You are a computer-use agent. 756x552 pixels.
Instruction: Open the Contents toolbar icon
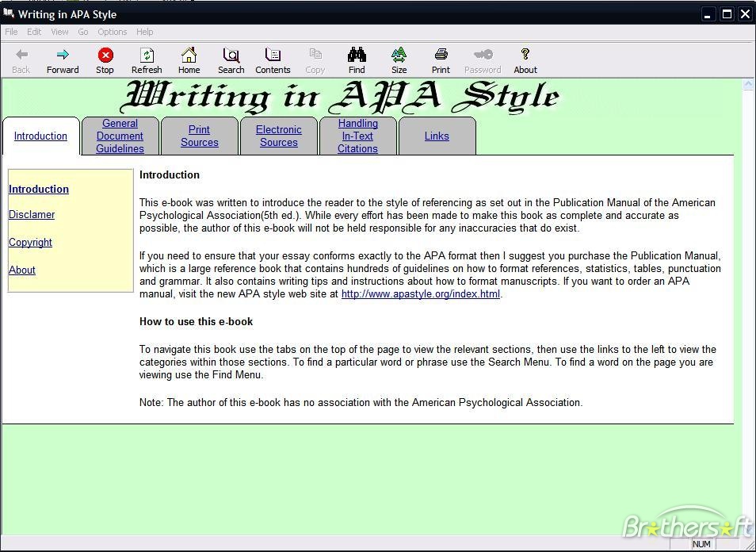pyautogui.click(x=273, y=55)
